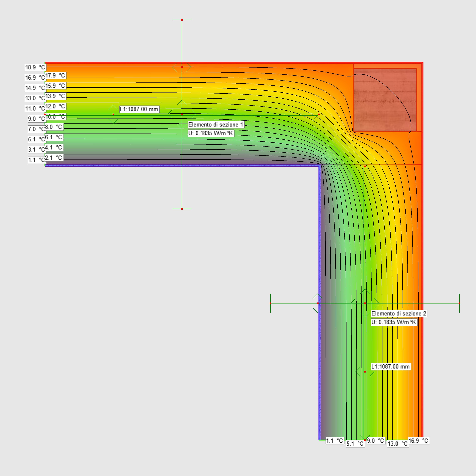
Task: Click center handle of section element 2
Action: [x=365, y=303]
